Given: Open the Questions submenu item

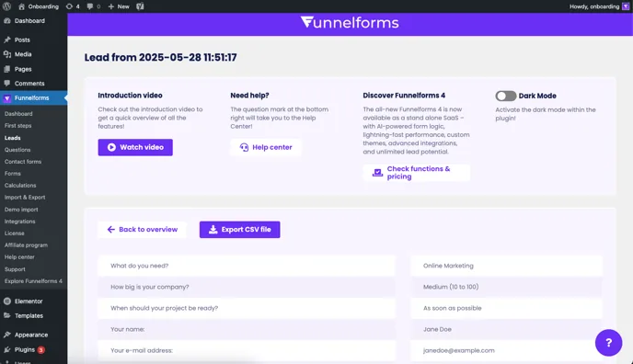Looking at the screenshot, I should click(17, 150).
